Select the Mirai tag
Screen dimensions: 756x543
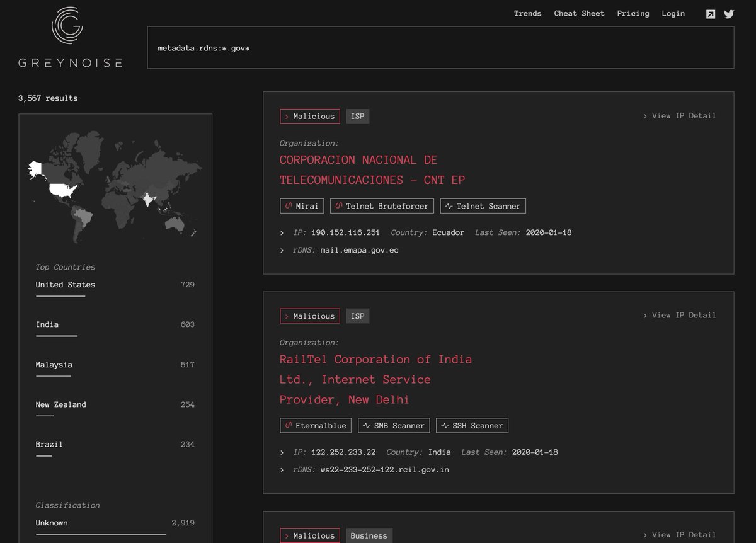point(302,206)
